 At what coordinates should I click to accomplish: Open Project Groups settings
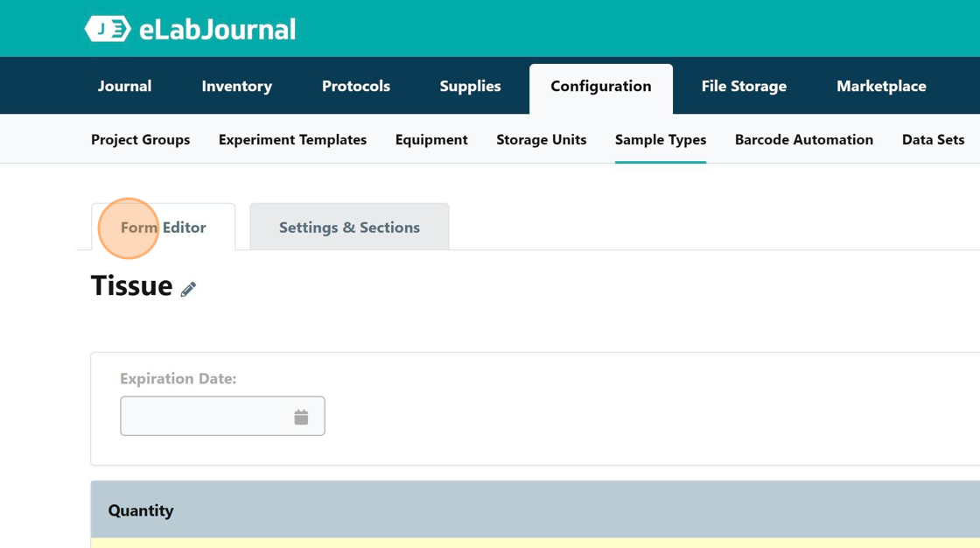141,139
